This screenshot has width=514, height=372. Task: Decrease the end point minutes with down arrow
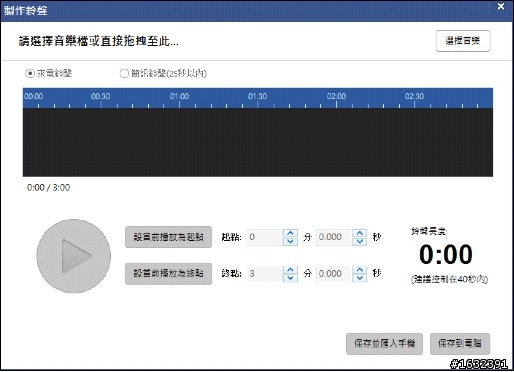[x=290, y=278]
